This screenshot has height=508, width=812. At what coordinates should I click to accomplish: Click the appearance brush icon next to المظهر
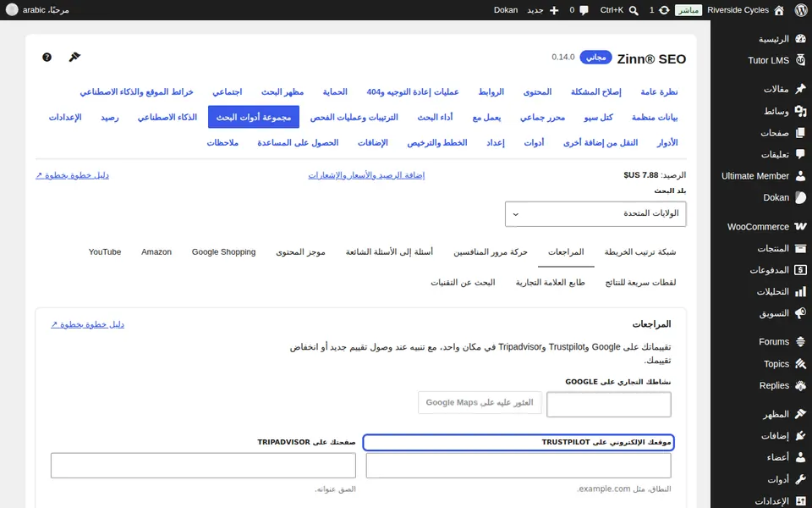click(x=801, y=414)
